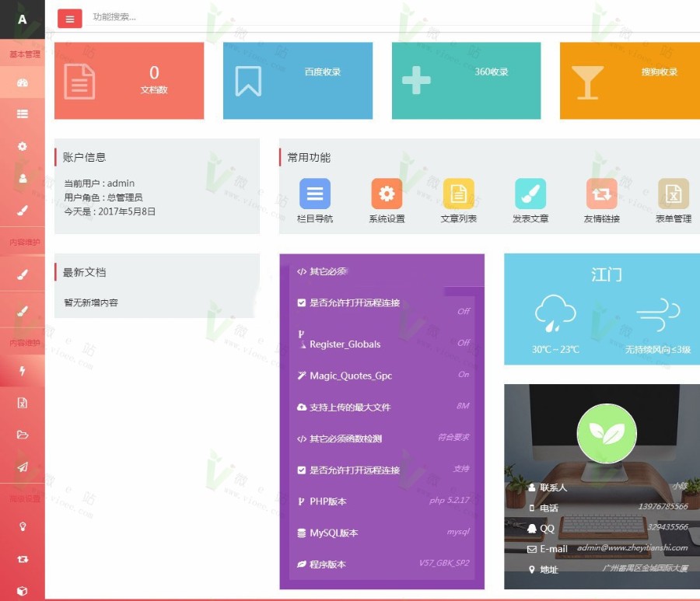Screen dimensions: 700x601
Task: Click the brush icon below the user icon
Action: click(23, 210)
